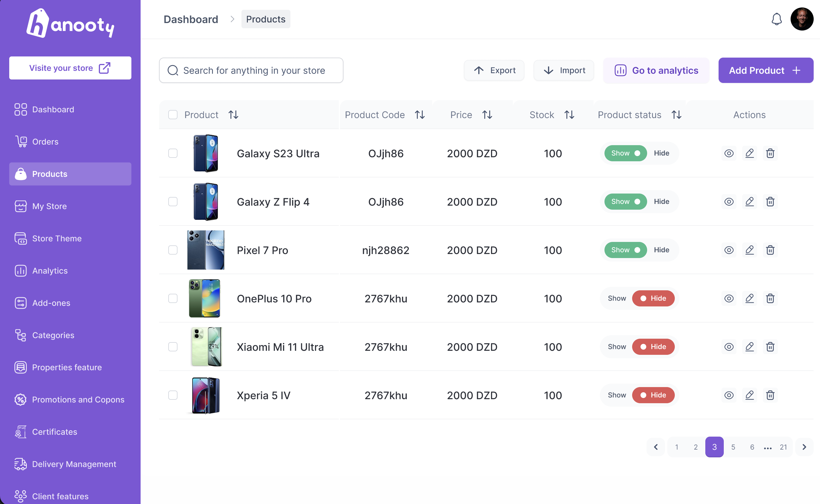Open the user profile avatar
The width and height of the screenshot is (820, 504).
[x=802, y=19]
